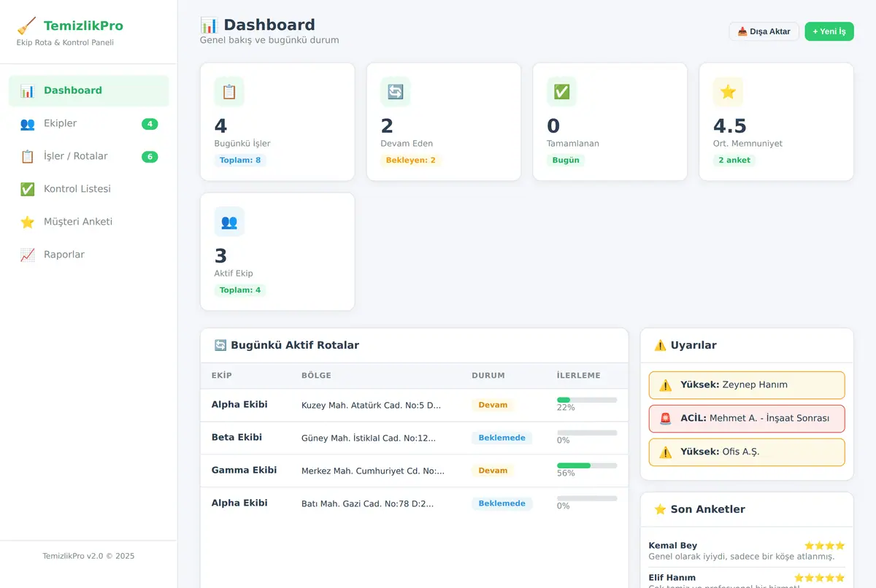Click the clipboard icon on Bugünkü İşler card
This screenshot has height=588, width=876.
[229, 92]
